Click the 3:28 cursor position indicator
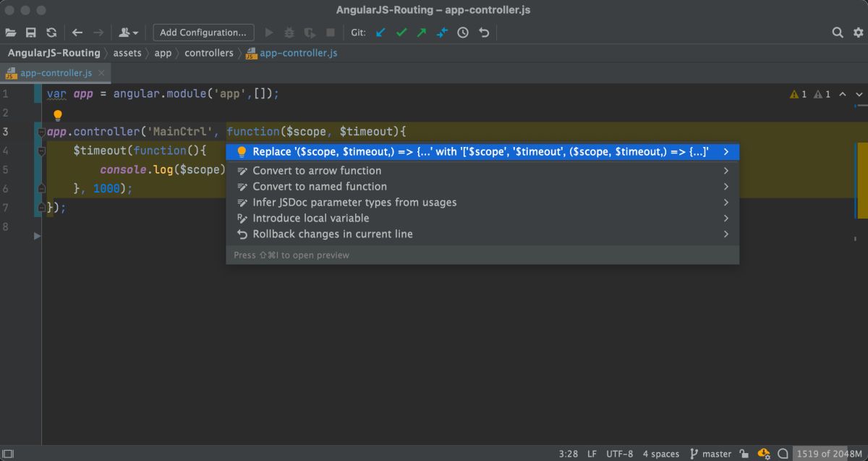Screen dimensions: 868x461 tap(569, 454)
